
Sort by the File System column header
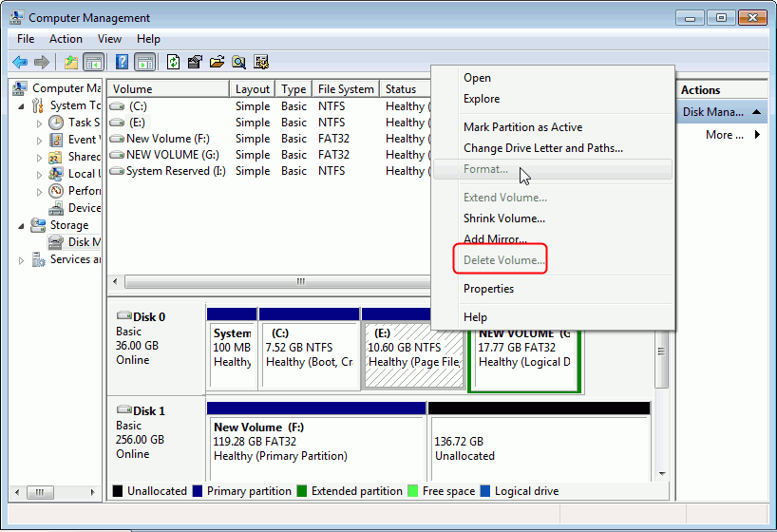[x=346, y=88]
